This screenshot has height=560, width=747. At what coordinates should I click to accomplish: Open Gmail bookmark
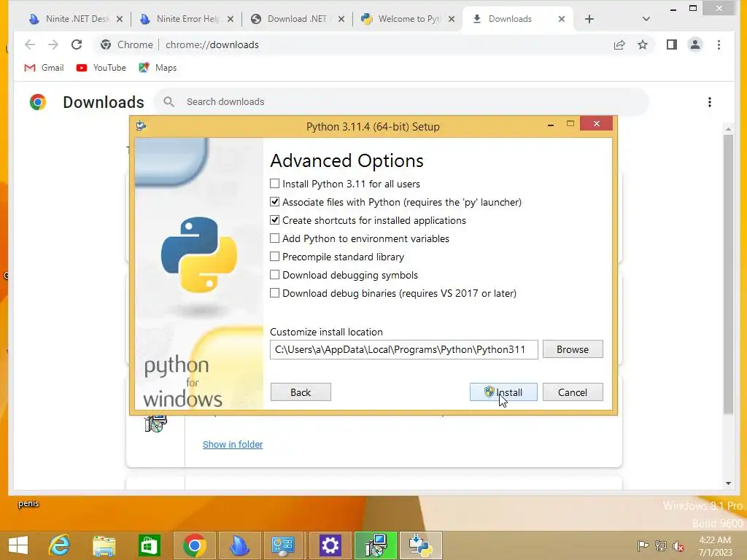44,68
